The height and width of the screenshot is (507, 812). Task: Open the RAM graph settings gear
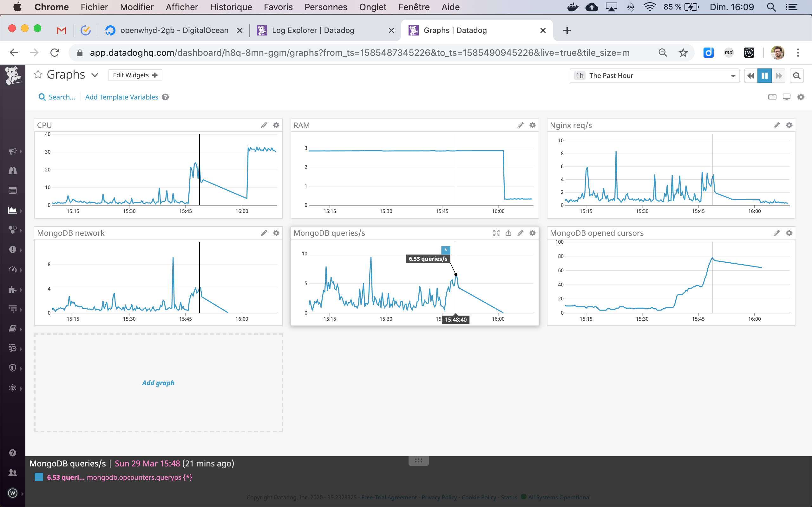click(x=532, y=125)
